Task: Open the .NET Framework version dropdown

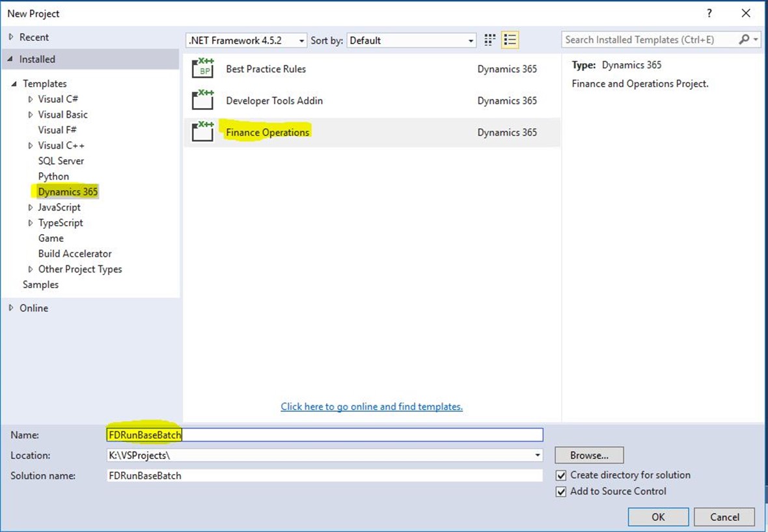Action: (302, 40)
